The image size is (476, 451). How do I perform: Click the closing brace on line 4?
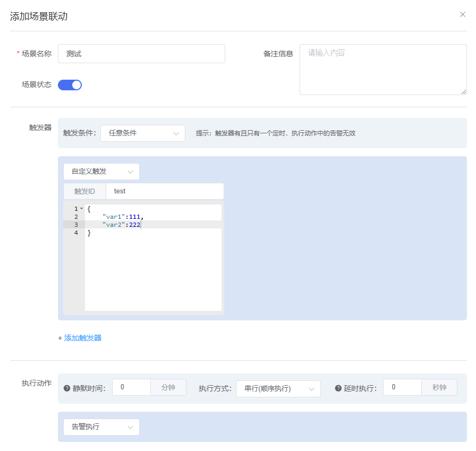point(89,233)
